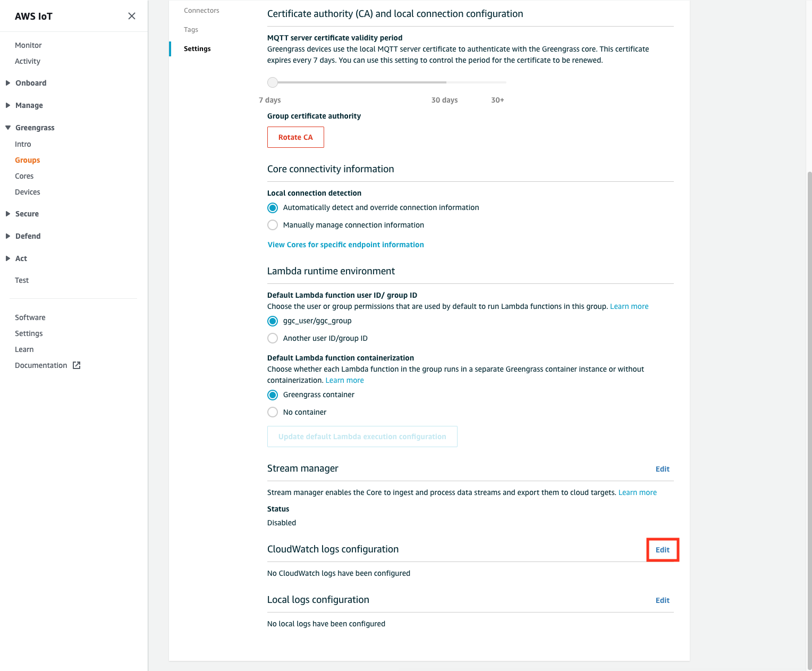Click the Rotate CA button
812x671 pixels.
pyautogui.click(x=295, y=137)
